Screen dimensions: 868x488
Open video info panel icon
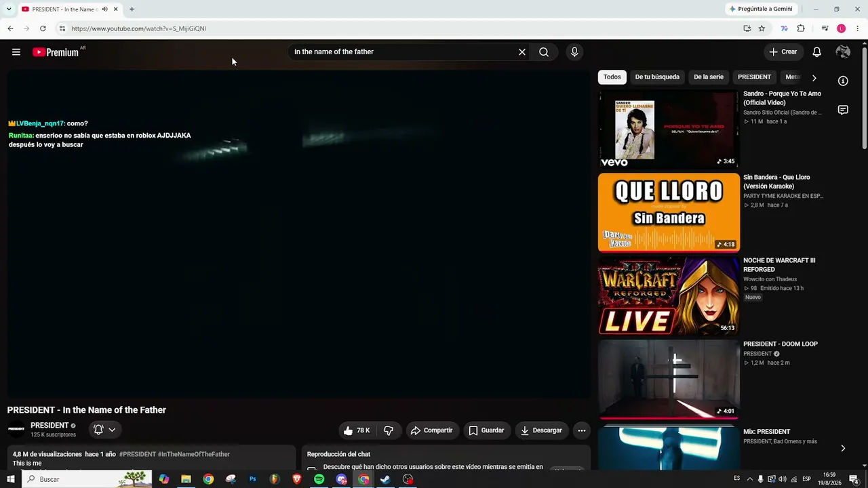click(843, 81)
